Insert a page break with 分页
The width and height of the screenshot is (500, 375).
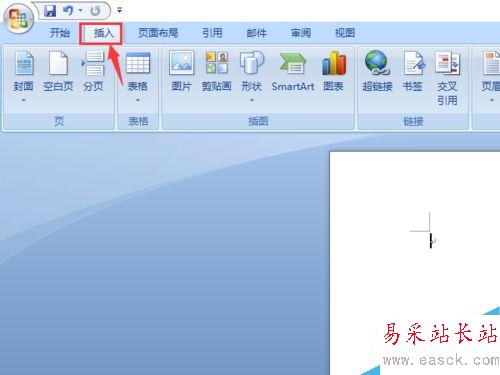click(x=93, y=71)
